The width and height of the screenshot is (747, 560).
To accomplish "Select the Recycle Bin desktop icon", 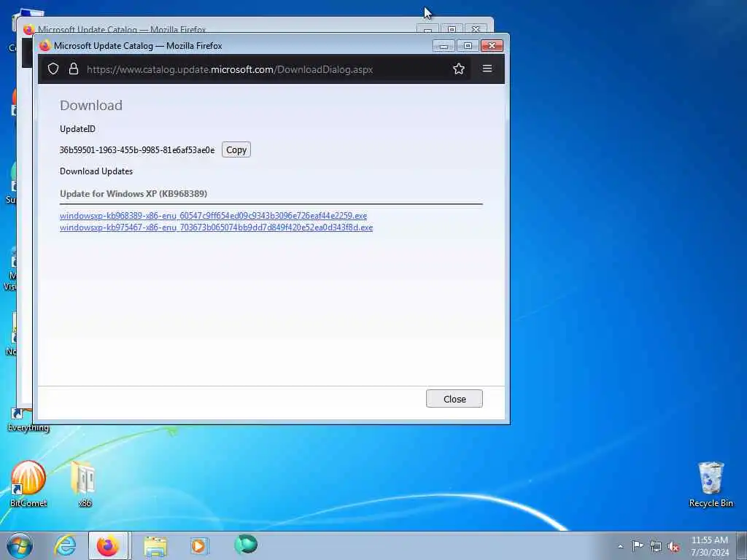I will 711,484.
